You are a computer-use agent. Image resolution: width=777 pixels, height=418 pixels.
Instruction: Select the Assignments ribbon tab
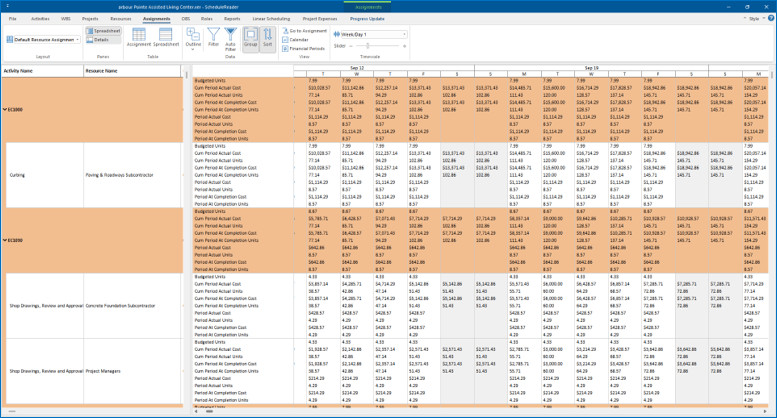click(x=157, y=19)
